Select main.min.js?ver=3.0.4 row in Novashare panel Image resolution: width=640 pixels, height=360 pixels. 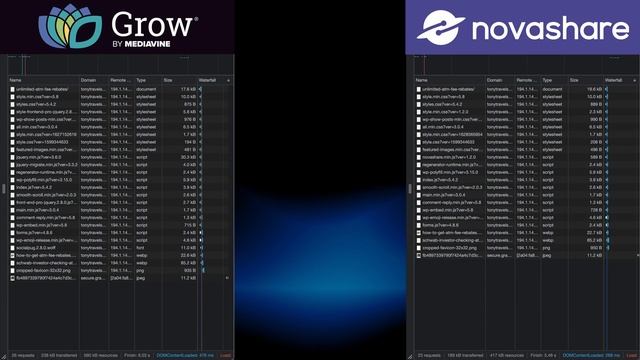pyautogui.click(x=527, y=195)
